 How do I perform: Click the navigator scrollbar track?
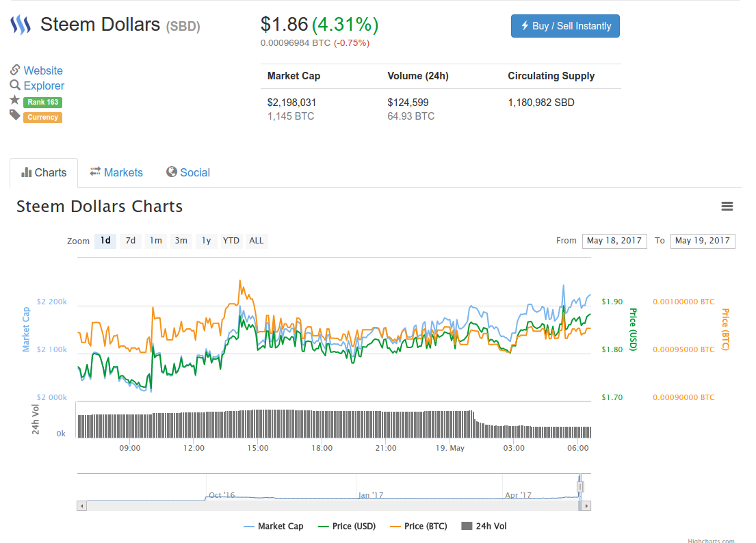(x=333, y=506)
